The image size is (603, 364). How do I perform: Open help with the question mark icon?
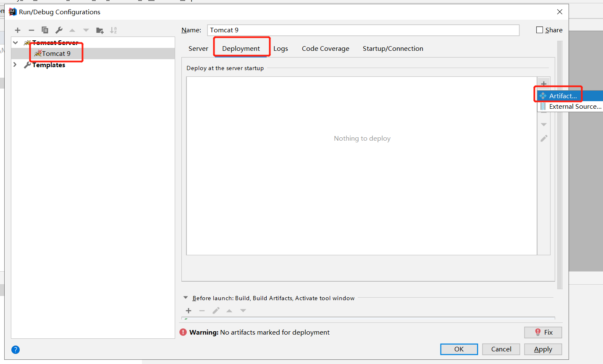point(16,350)
